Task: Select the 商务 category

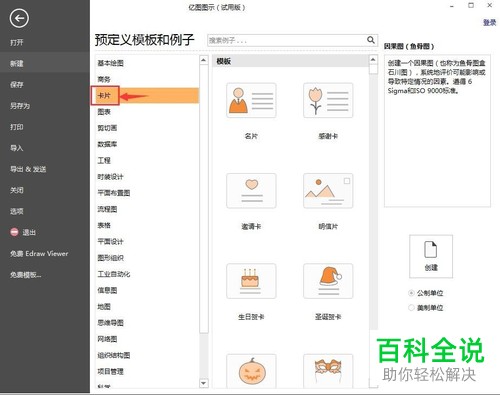Action: 104,79
